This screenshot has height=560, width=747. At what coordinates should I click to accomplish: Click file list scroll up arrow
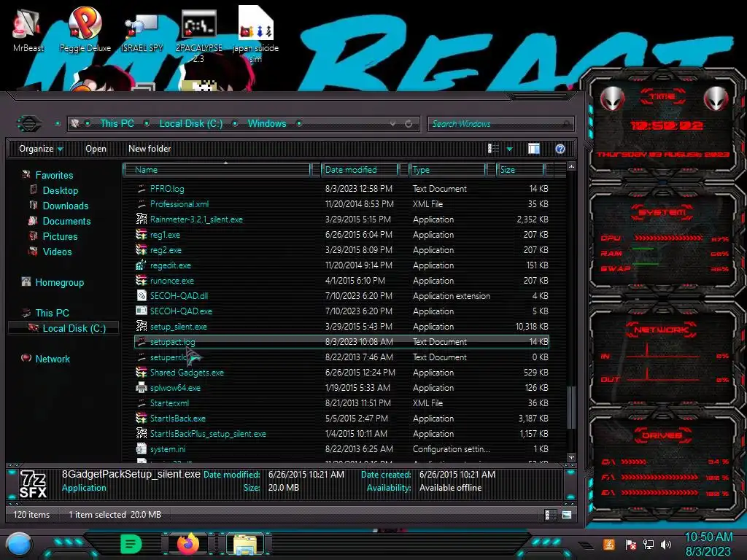click(x=571, y=166)
